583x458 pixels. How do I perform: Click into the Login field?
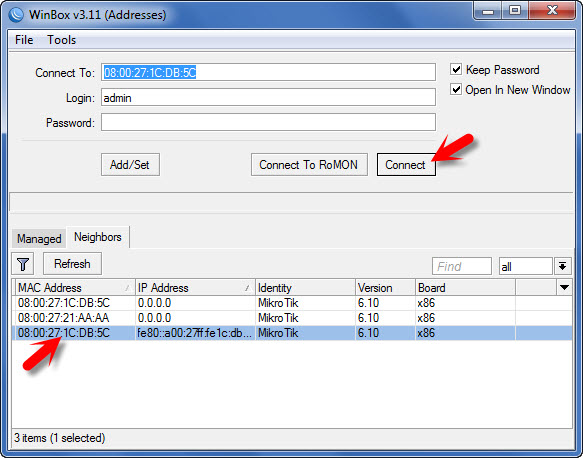268,97
